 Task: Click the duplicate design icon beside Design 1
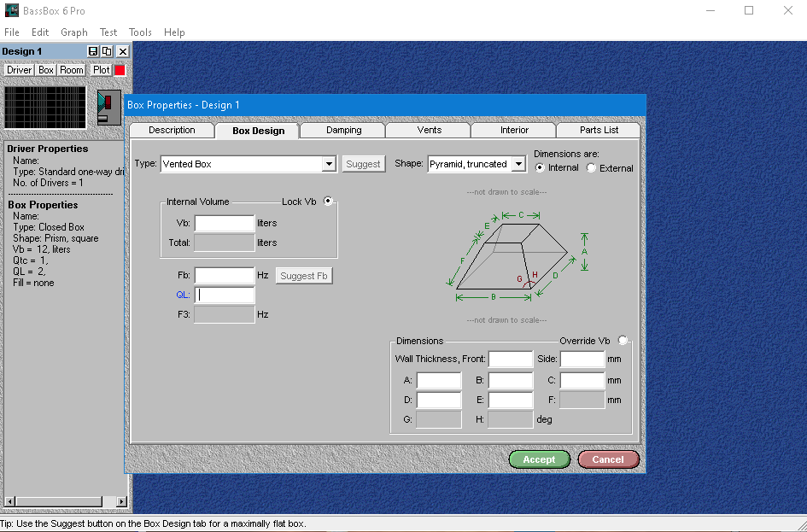107,52
